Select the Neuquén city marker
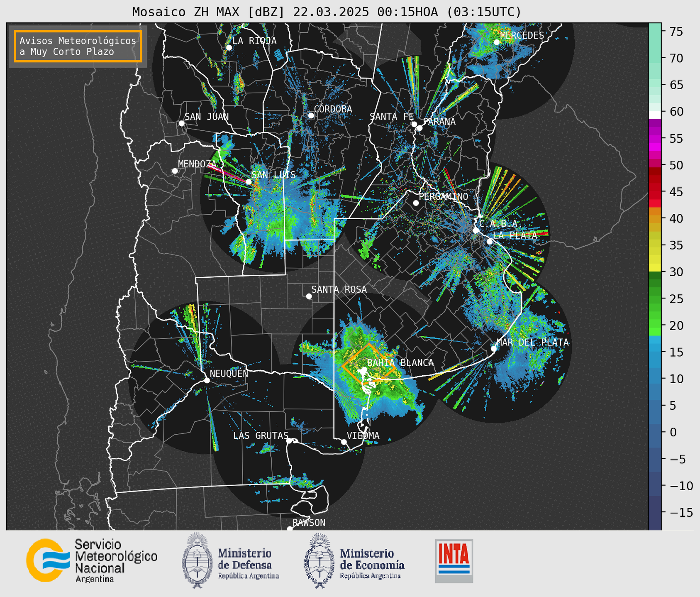This screenshot has width=700, height=597. click(x=207, y=380)
